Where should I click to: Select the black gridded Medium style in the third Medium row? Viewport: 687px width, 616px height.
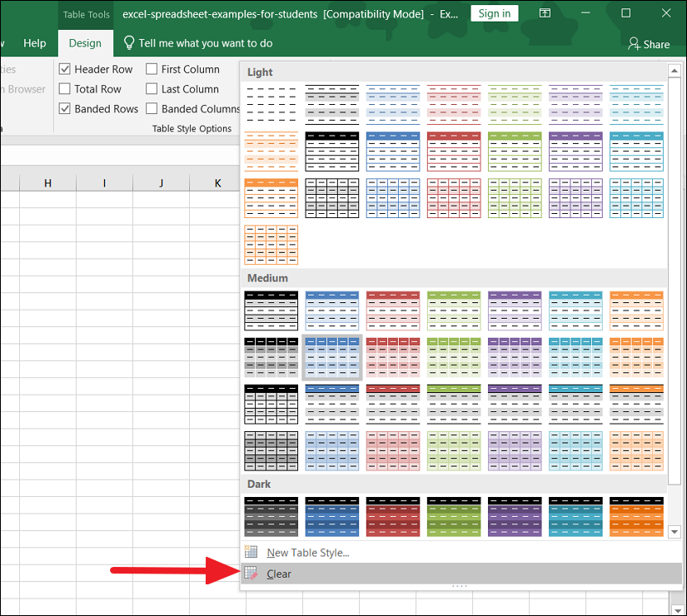pyautogui.click(x=271, y=405)
